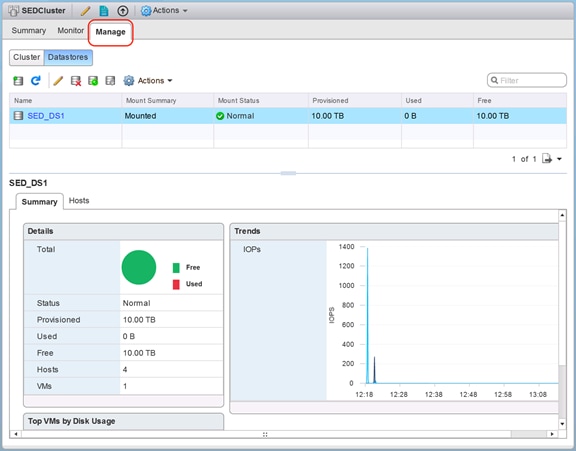The image size is (576, 451).
Task: Click the SEDCluster cluster icon
Action: click(13, 11)
